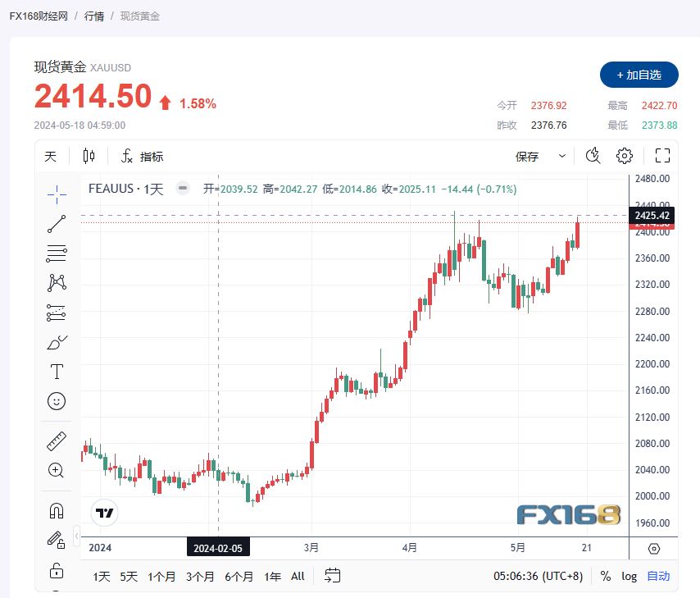Select the brush drawing tool
700x598 pixels.
[x=56, y=342]
